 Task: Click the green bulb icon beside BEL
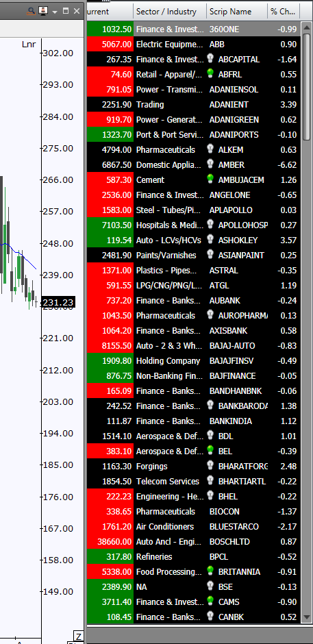click(210, 451)
